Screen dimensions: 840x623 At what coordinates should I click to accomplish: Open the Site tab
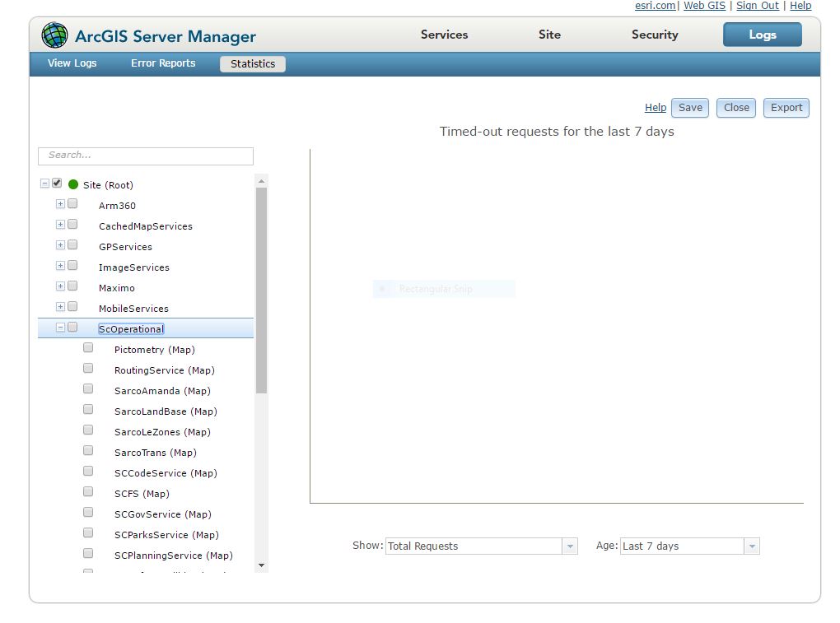pos(549,35)
